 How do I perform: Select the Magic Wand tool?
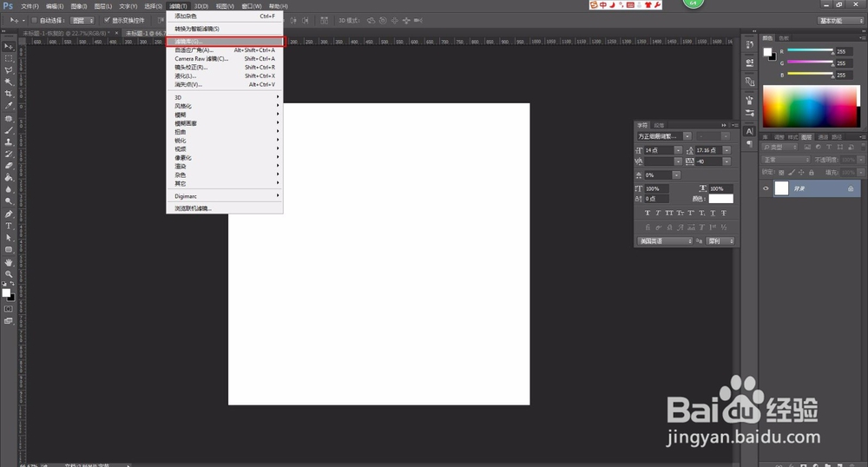coord(9,82)
